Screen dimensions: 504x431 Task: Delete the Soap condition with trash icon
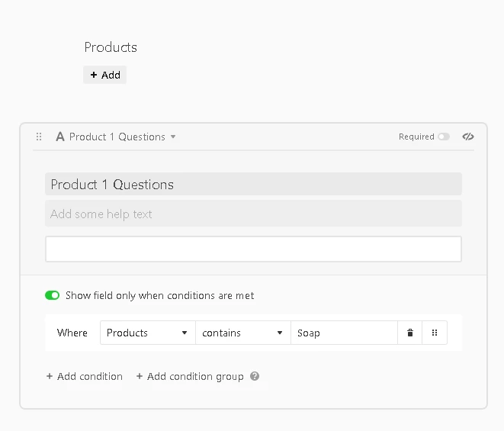pos(409,333)
